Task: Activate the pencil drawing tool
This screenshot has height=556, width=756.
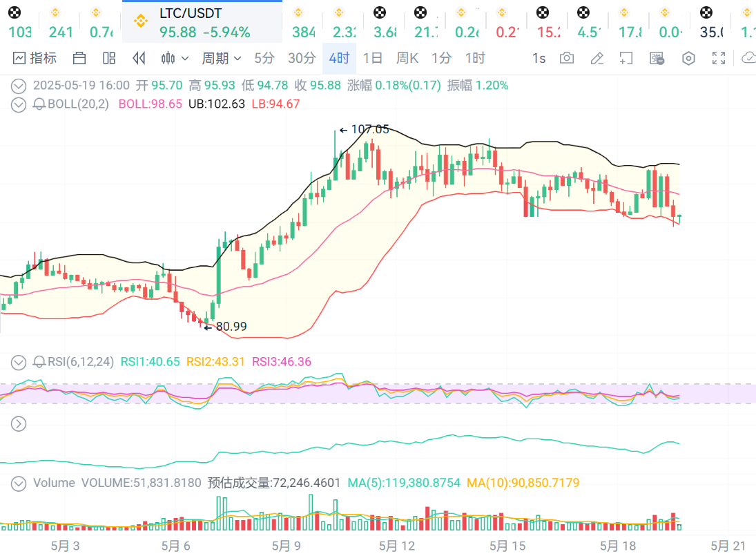Action: (x=597, y=58)
